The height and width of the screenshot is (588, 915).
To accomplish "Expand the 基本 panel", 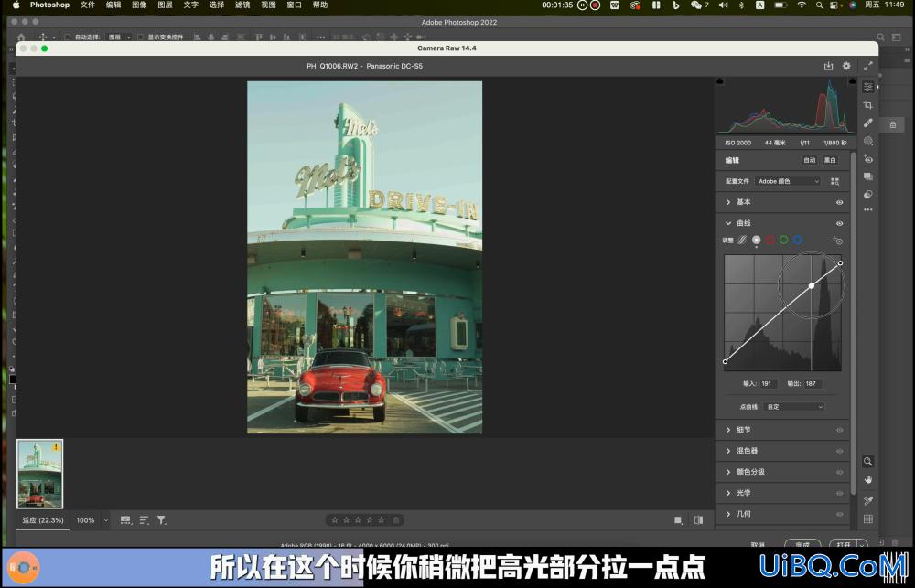I will pyautogui.click(x=728, y=202).
